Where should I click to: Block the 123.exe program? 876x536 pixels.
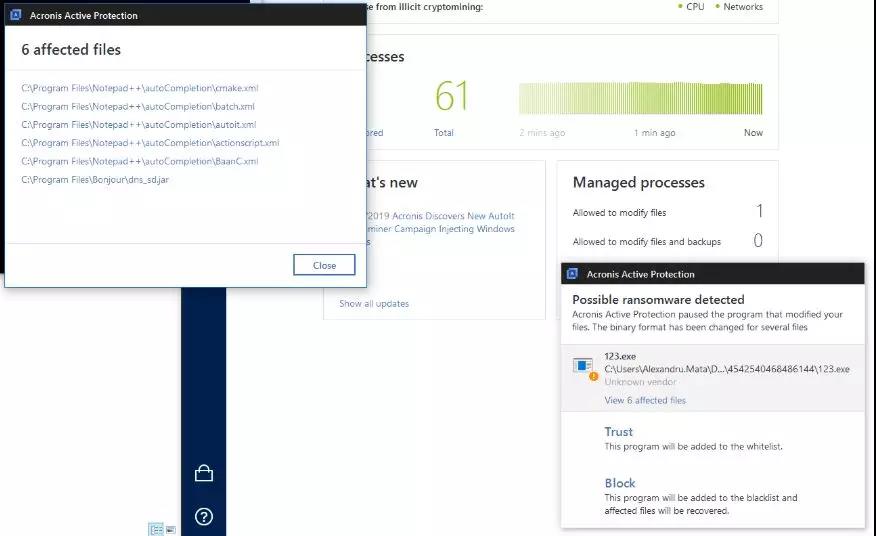pos(620,483)
